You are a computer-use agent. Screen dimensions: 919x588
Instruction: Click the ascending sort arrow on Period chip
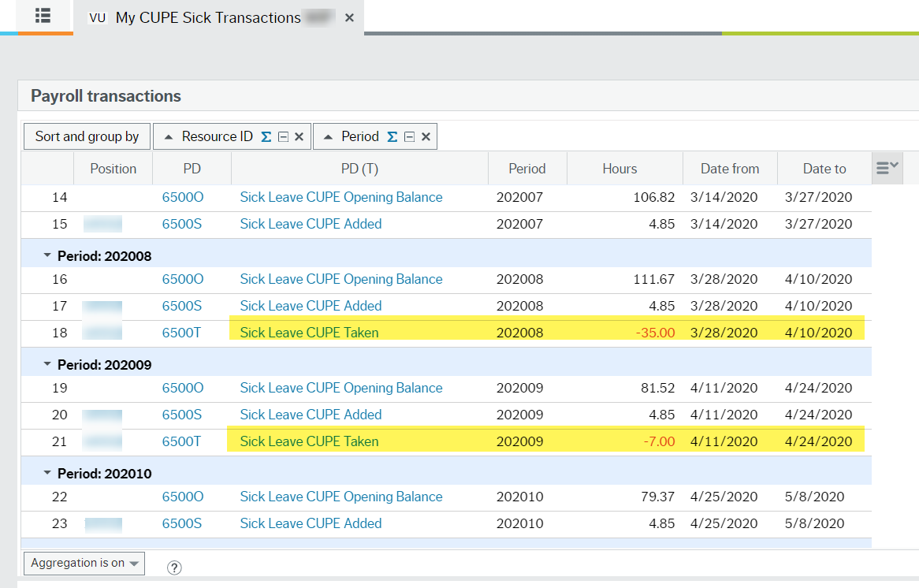pos(329,136)
